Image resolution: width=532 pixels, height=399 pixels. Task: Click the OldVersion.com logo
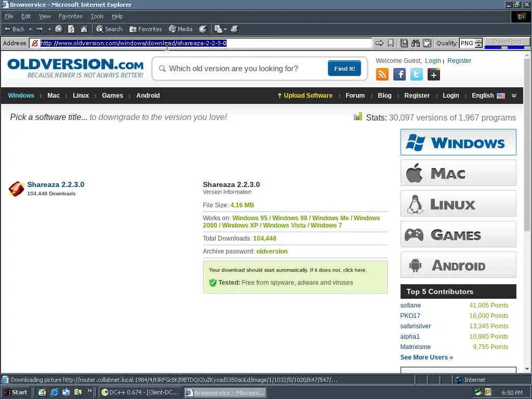[75, 68]
